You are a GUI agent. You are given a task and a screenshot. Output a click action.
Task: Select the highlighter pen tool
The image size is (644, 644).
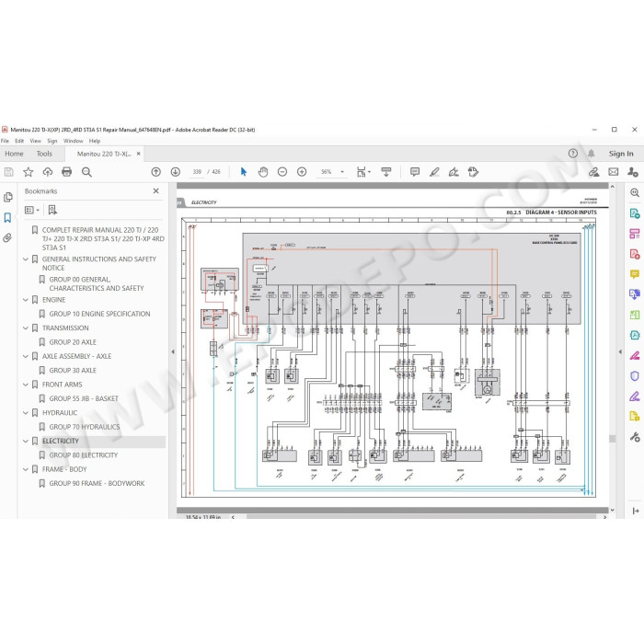click(x=434, y=172)
